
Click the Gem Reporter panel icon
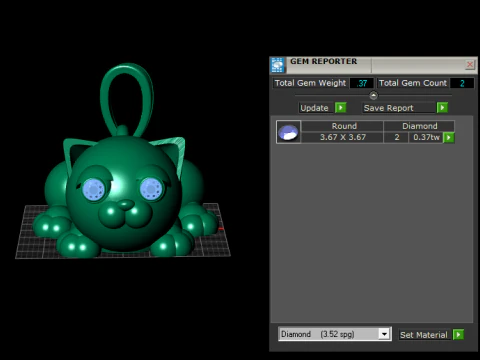tap(277, 65)
